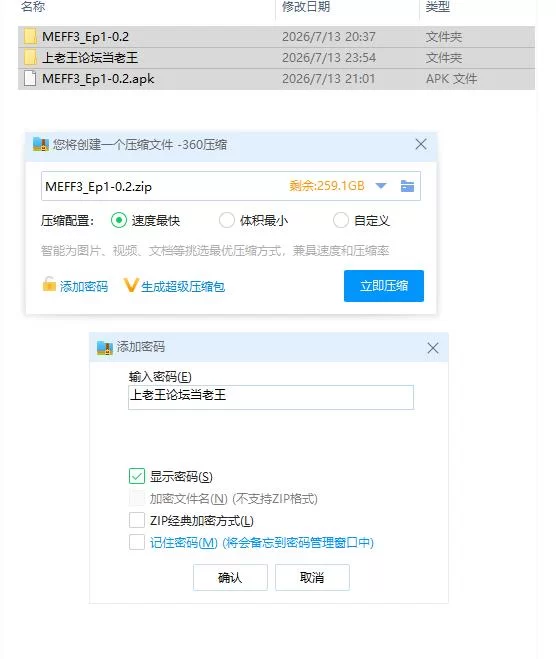The width and height of the screenshot is (556, 659).
Task: Open the browse folder icon beside the archive name
Action: [x=407, y=186]
